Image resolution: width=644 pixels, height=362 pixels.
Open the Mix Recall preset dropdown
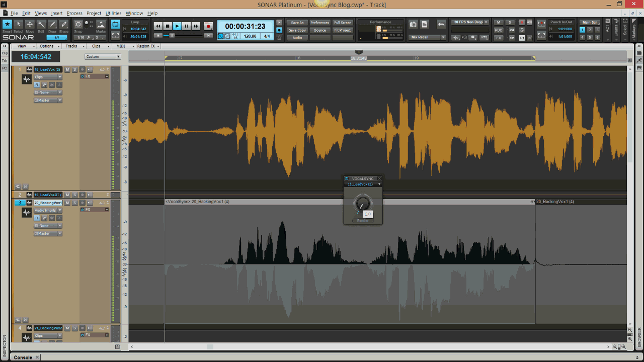pos(428,37)
